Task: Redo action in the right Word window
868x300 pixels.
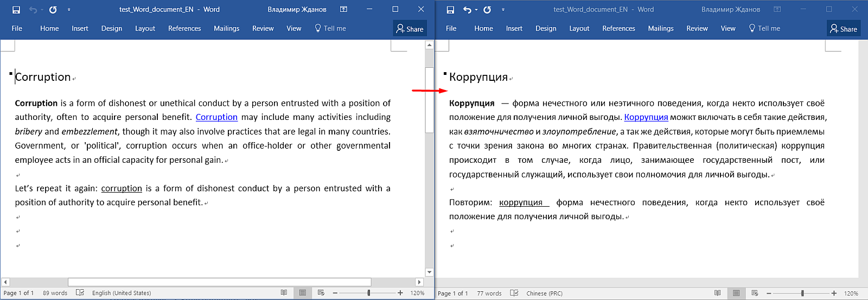Action: (x=487, y=10)
